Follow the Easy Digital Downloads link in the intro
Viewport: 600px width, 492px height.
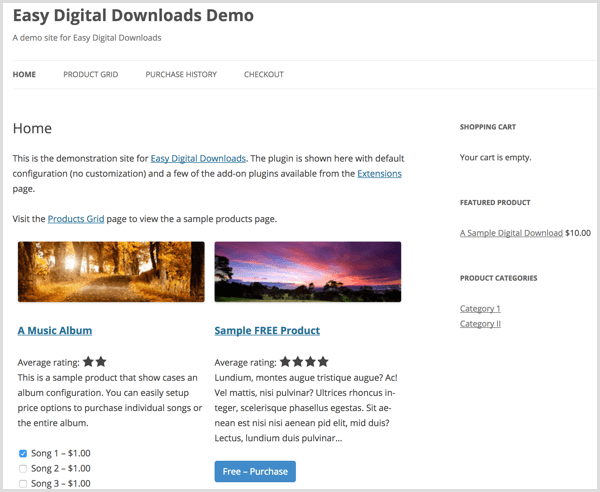(198, 158)
